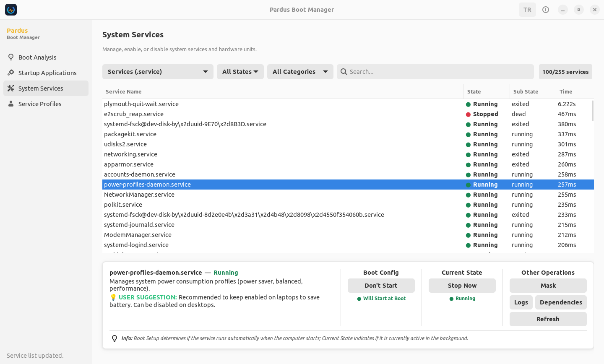Click the Pardus Boot Manager app icon

coord(11,10)
